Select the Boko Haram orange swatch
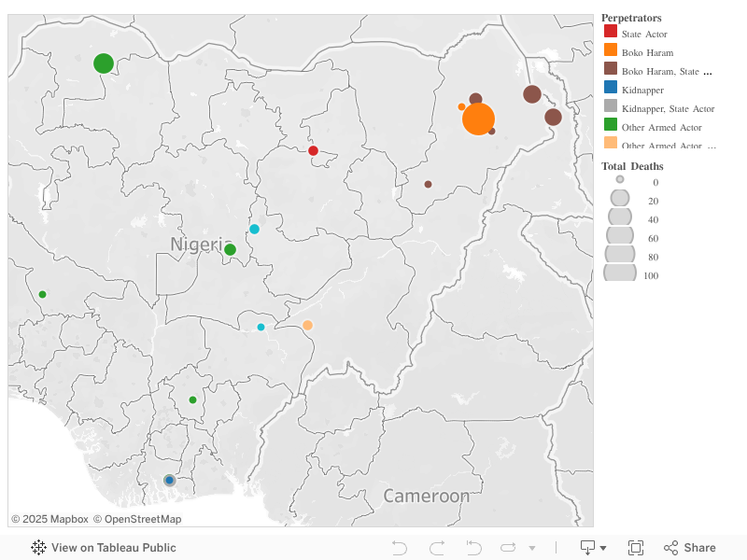Screen dimensions: 747x560 click(611, 50)
